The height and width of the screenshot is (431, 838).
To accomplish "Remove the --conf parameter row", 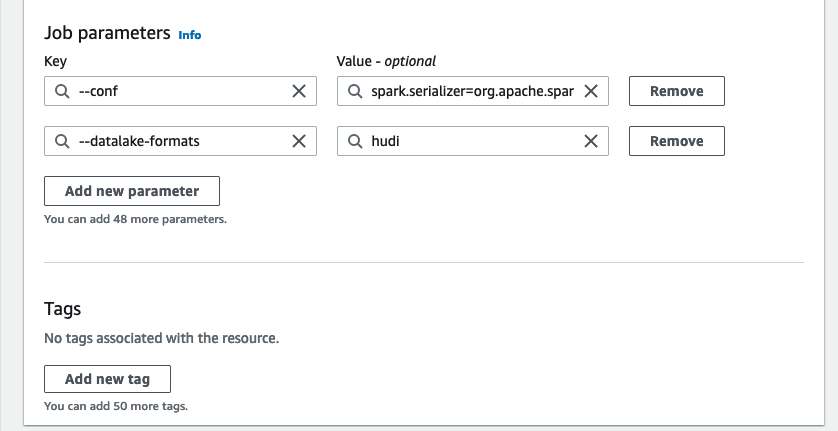I will click(676, 91).
